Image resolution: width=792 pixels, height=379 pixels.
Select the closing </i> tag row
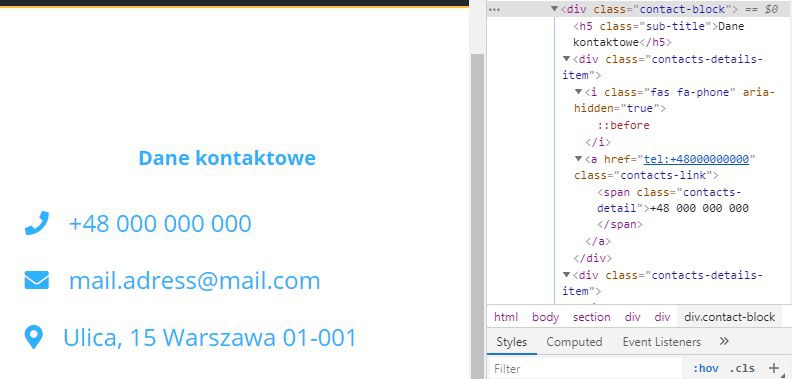point(598,142)
